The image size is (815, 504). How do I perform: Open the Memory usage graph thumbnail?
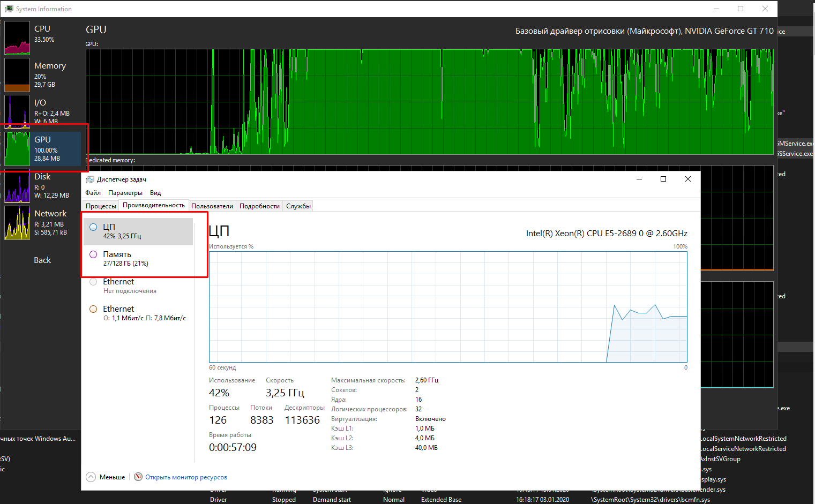[17, 75]
